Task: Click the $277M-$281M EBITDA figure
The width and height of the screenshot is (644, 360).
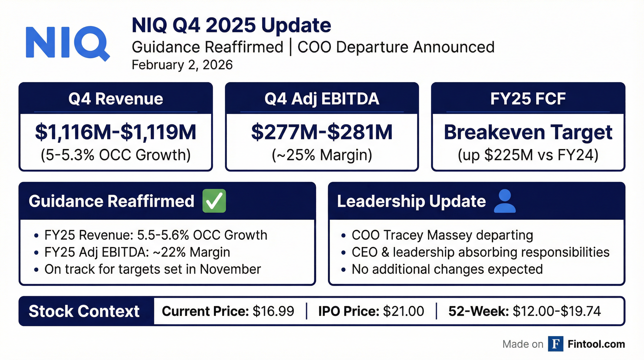Action: tap(322, 132)
